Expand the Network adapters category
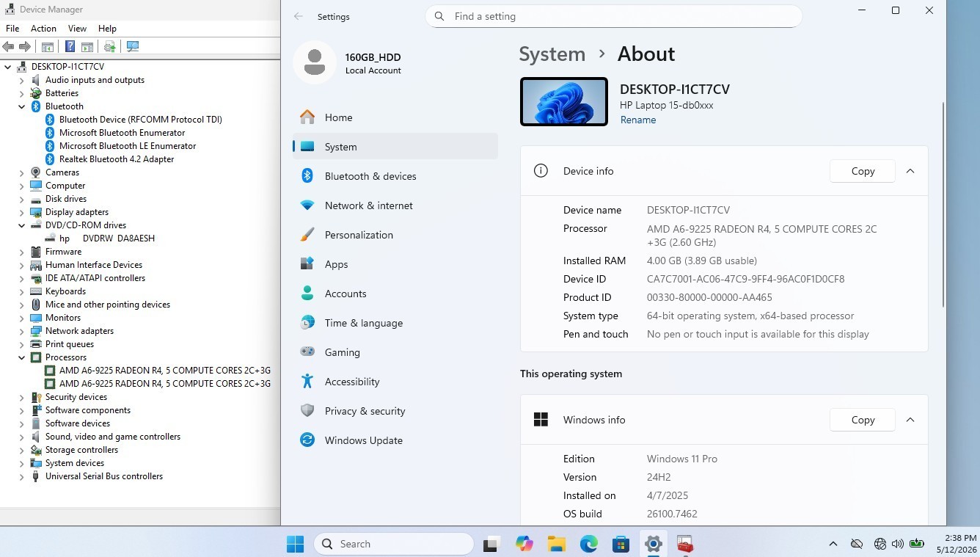This screenshot has height=557, width=980. [22, 331]
